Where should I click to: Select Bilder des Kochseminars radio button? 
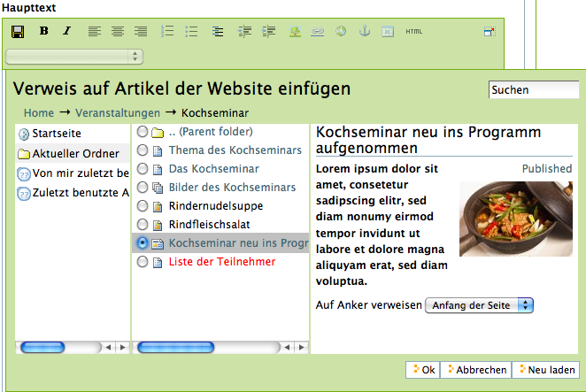[142, 188]
